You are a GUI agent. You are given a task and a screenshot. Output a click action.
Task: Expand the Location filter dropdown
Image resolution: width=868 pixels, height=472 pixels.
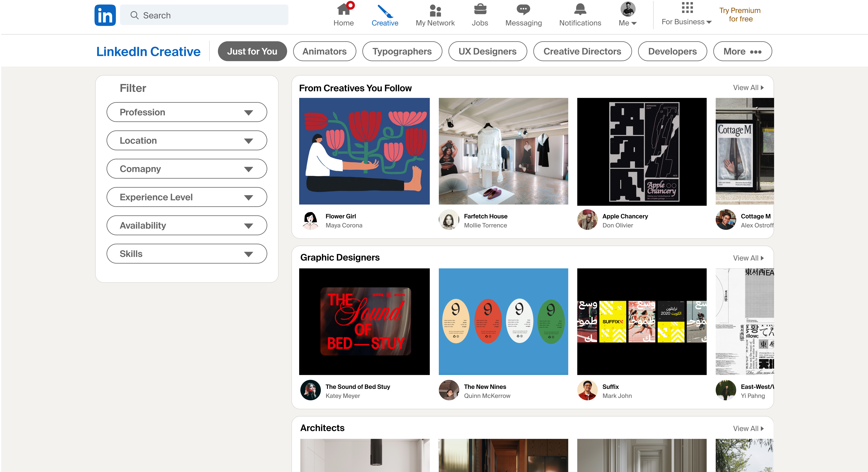pyautogui.click(x=187, y=141)
